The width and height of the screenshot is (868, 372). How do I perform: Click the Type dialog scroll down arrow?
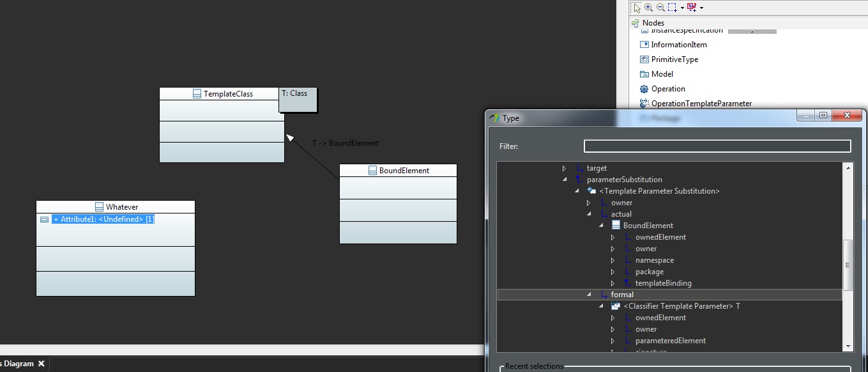848,346
